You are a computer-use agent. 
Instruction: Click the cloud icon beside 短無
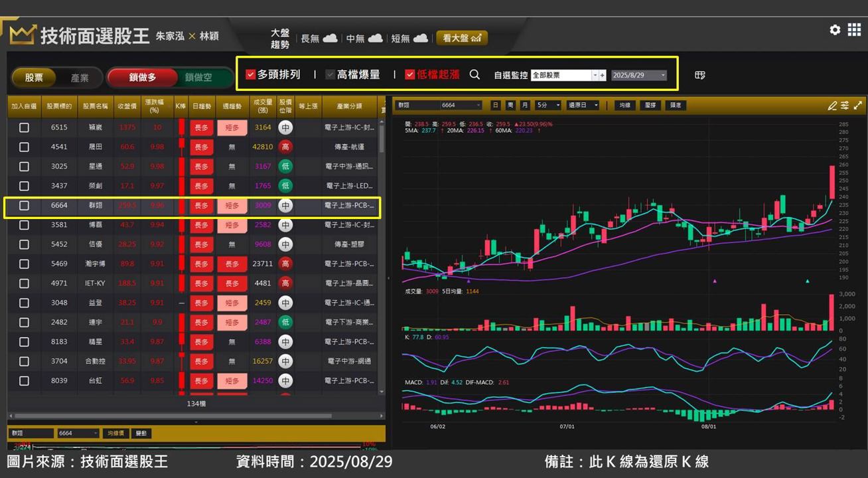(420, 39)
